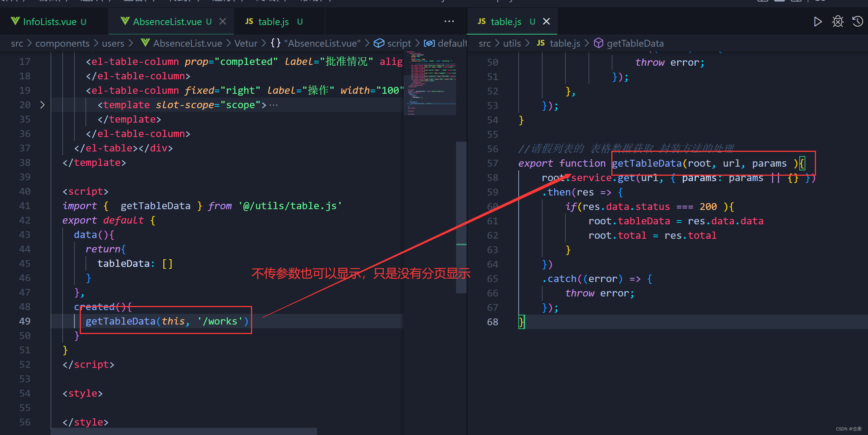Close the AbsenceList.vue tab
The height and width of the screenshot is (435, 868).
pos(223,22)
